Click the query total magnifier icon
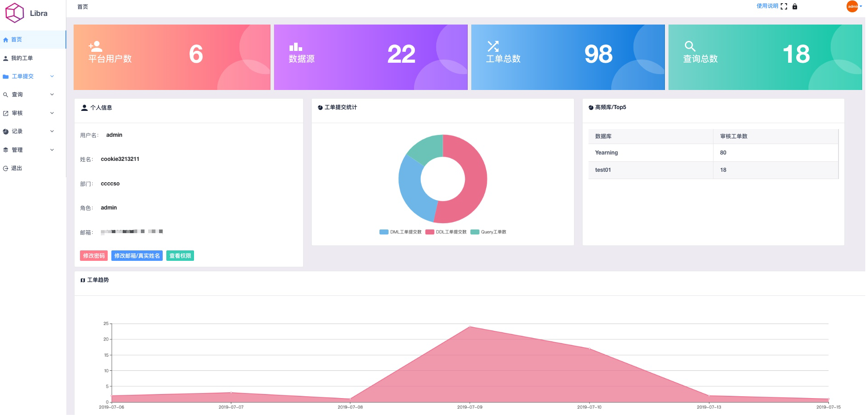 click(690, 46)
